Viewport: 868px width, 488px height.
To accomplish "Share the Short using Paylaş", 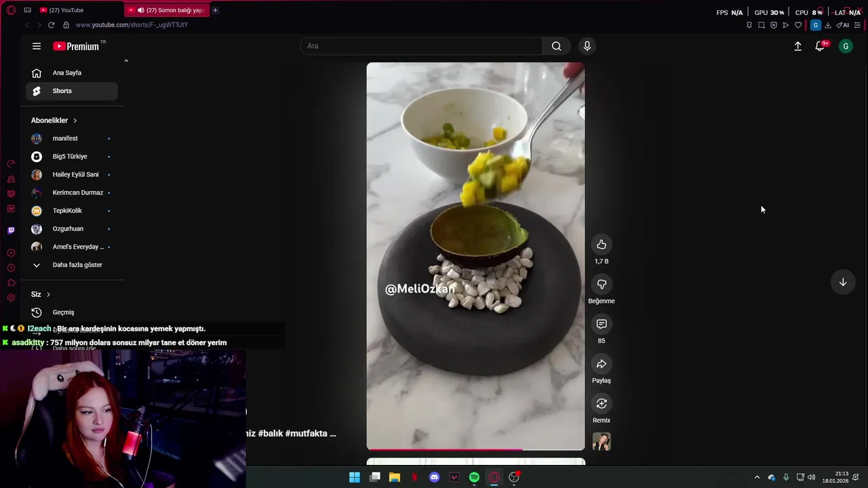I will pos(601,364).
